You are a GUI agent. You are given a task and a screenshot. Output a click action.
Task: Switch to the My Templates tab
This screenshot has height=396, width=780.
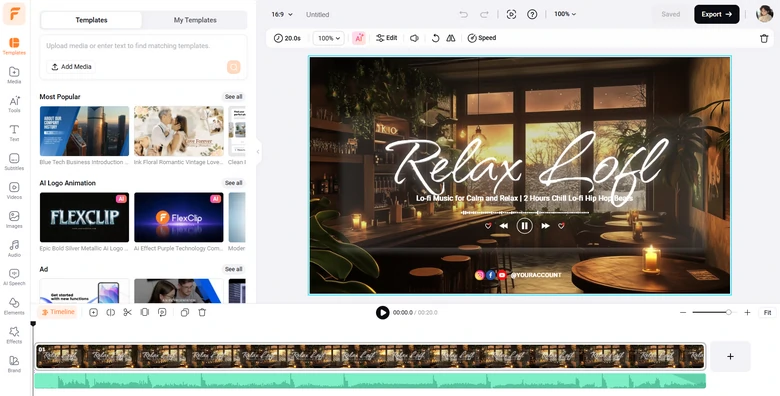click(x=195, y=20)
